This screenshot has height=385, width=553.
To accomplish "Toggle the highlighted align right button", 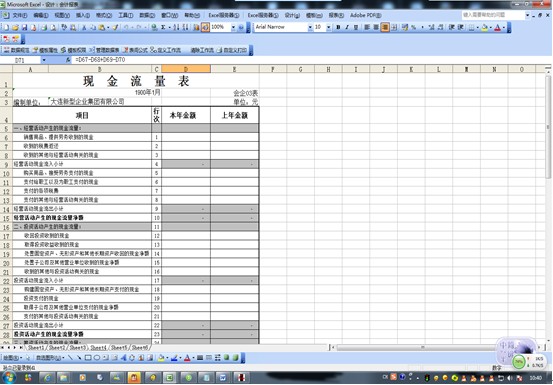I will click(385, 27).
